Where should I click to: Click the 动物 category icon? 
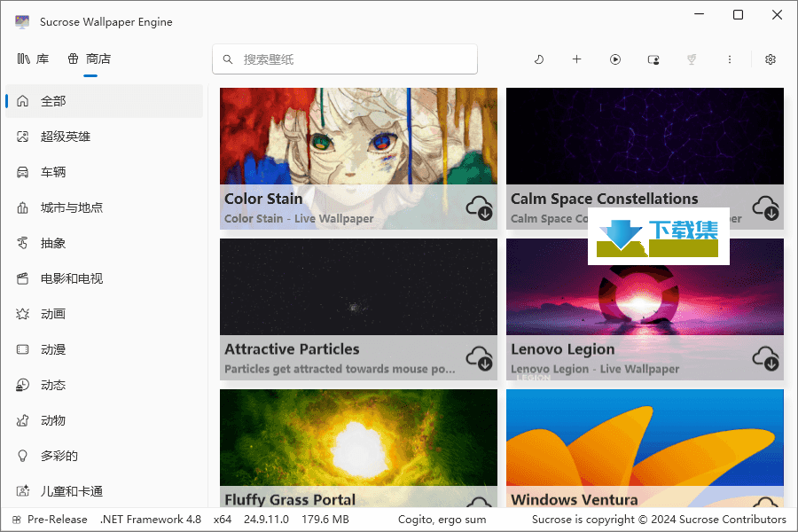coord(22,420)
